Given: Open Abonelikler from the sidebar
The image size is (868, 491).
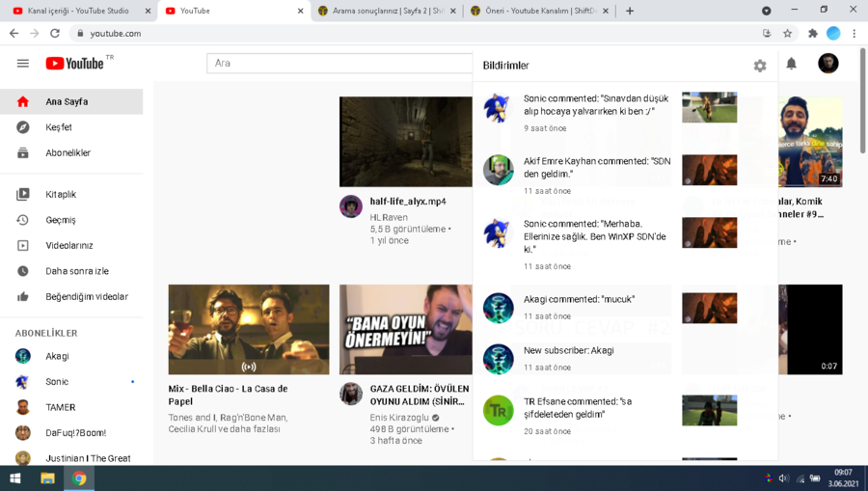Looking at the screenshot, I should coord(68,153).
